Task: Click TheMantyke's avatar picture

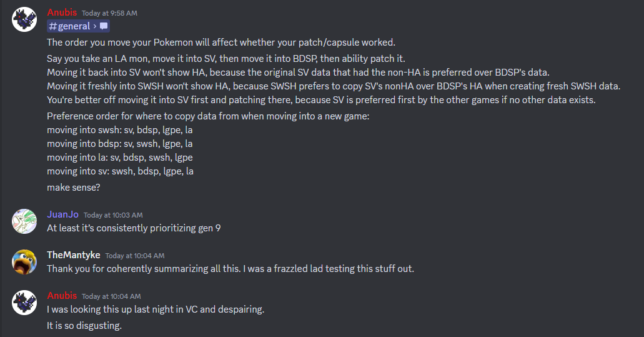Action: (x=24, y=261)
